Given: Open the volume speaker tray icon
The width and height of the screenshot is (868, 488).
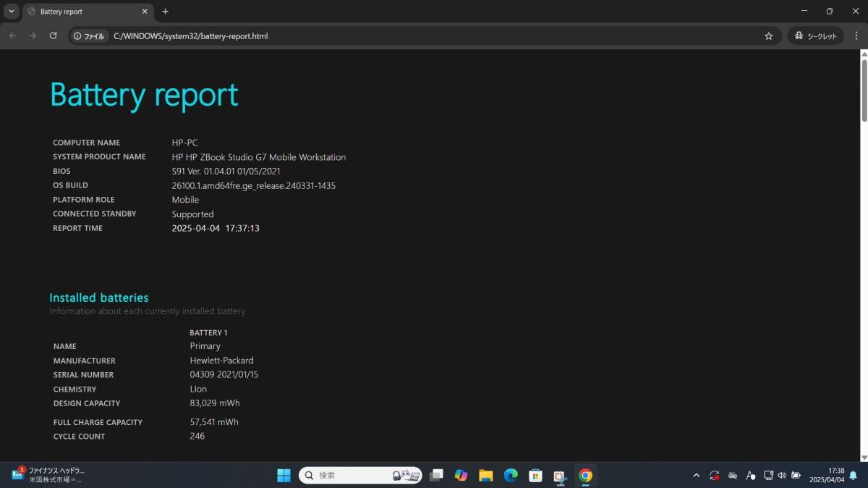Looking at the screenshot, I should pos(782,476).
